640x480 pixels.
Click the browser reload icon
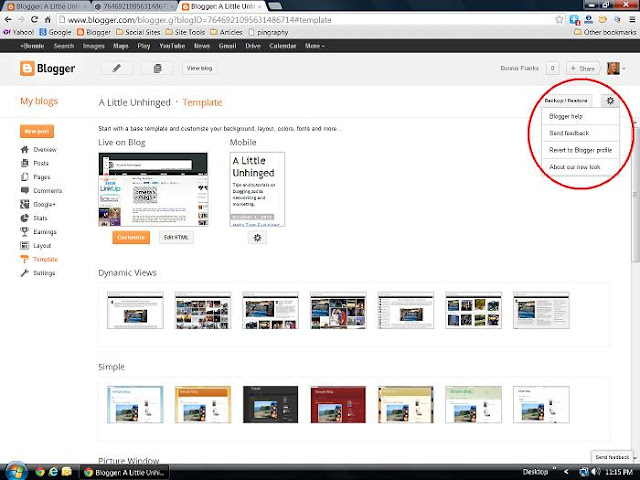coord(34,19)
